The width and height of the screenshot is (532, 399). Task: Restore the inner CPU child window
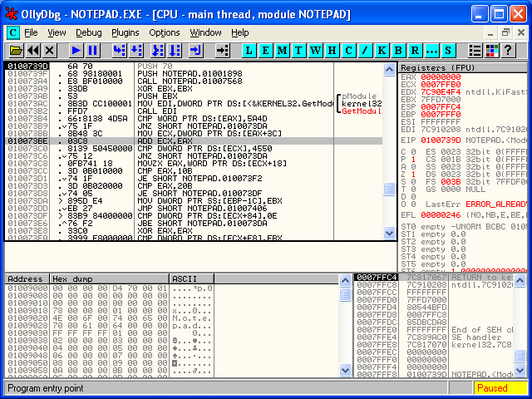tap(505, 33)
